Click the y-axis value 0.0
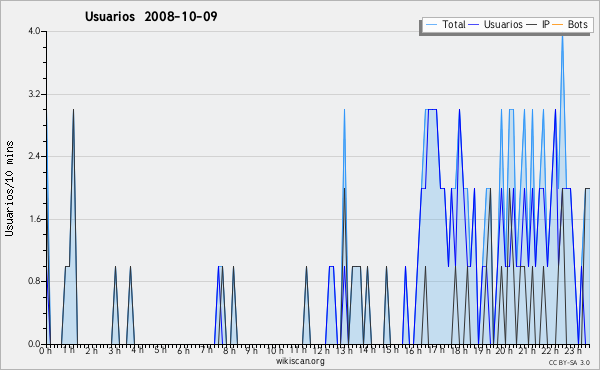Viewport: 600px width, 370px height. point(34,344)
